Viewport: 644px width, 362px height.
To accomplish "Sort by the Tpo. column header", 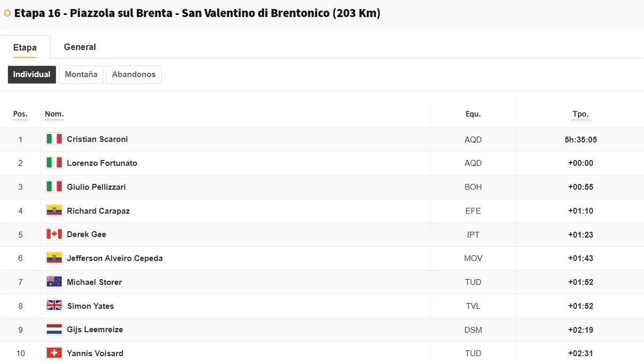I will [580, 114].
